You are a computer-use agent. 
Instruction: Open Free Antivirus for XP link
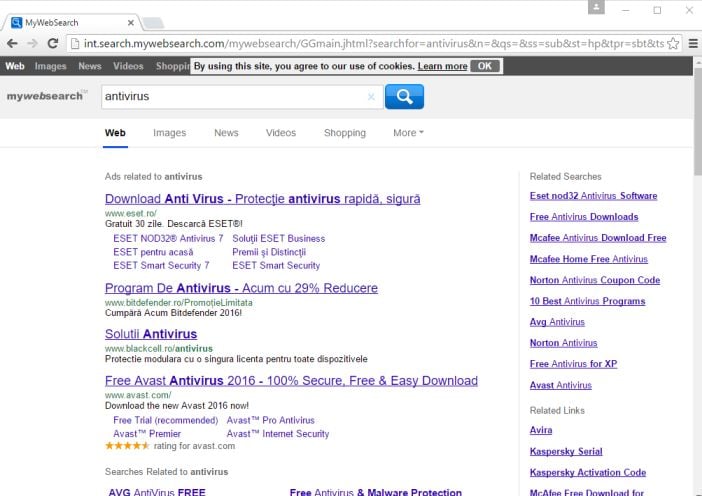pos(573,364)
